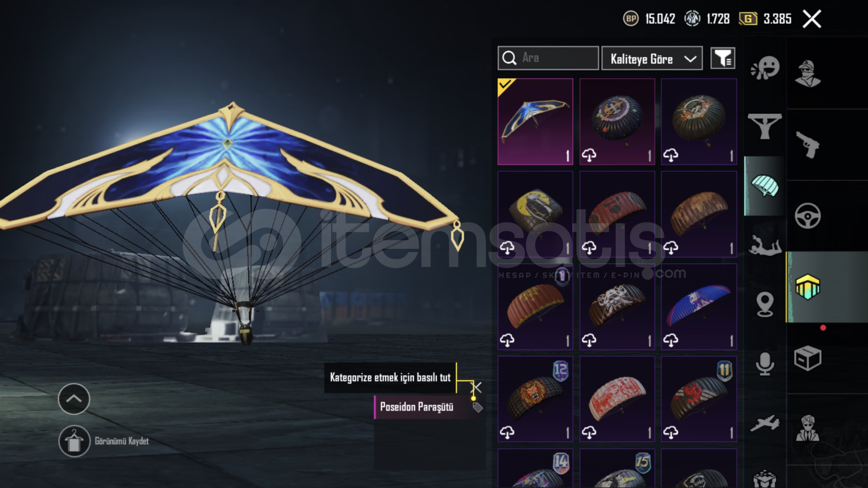Click the filter funnel icon

pos(722,58)
